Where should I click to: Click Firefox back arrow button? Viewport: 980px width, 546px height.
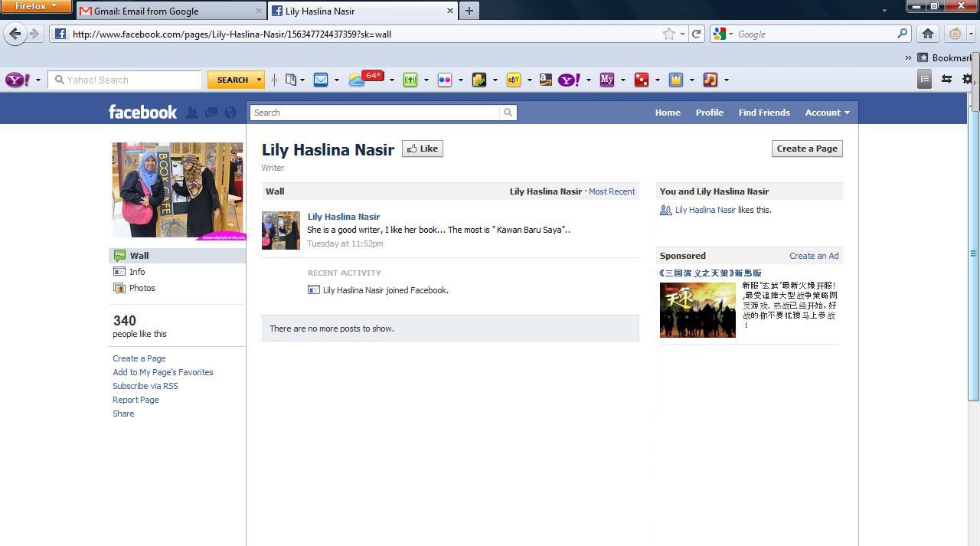(x=15, y=34)
